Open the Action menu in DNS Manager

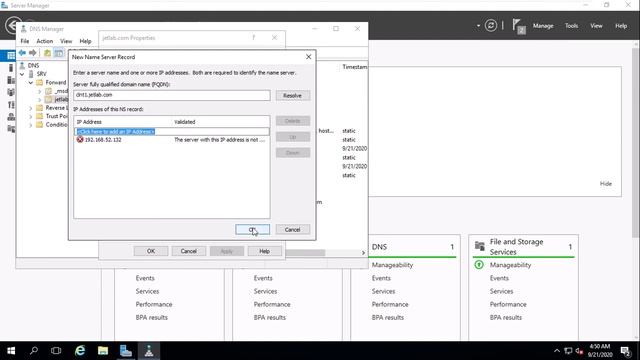tap(44, 41)
